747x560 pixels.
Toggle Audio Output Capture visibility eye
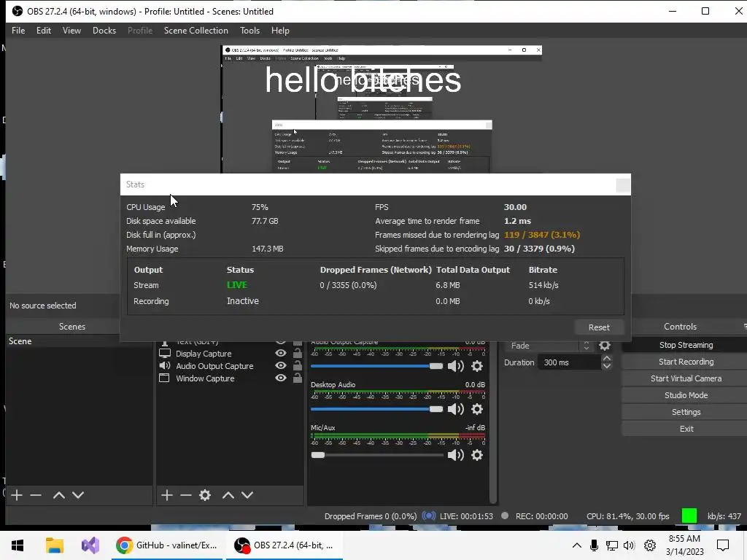281,365
